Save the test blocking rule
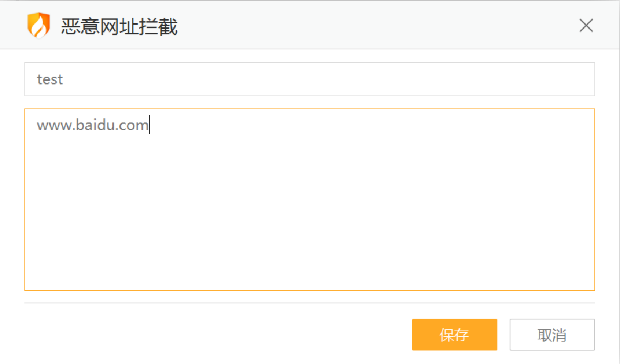The height and width of the screenshot is (364, 620). [x=454, y=335]
